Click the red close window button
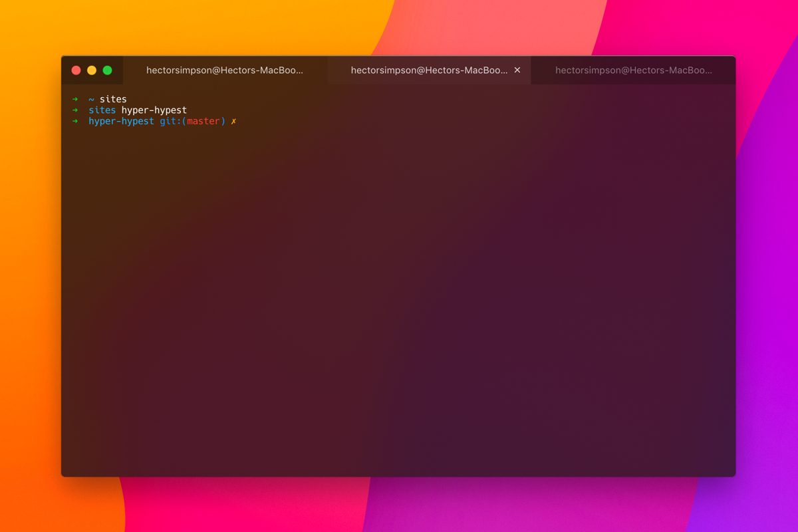 76,70
